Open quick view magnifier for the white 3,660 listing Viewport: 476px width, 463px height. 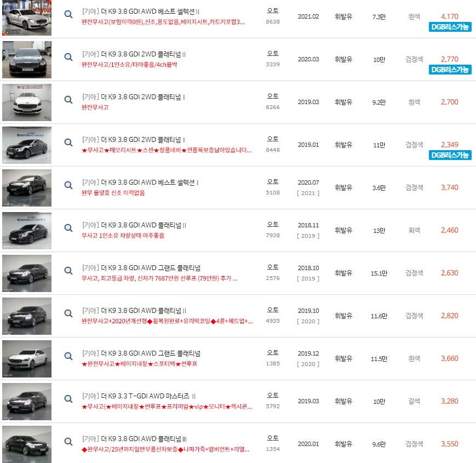[x=68, y=357]
